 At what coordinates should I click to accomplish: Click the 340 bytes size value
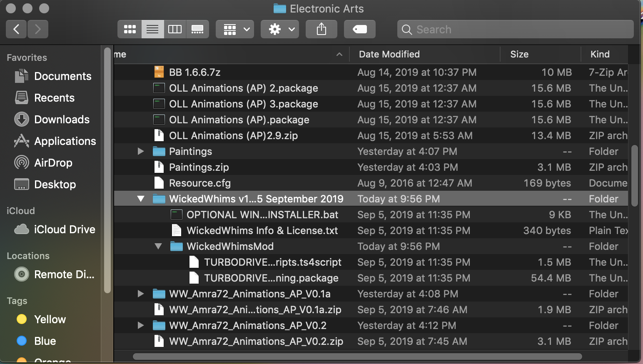[x=547, y=230]
